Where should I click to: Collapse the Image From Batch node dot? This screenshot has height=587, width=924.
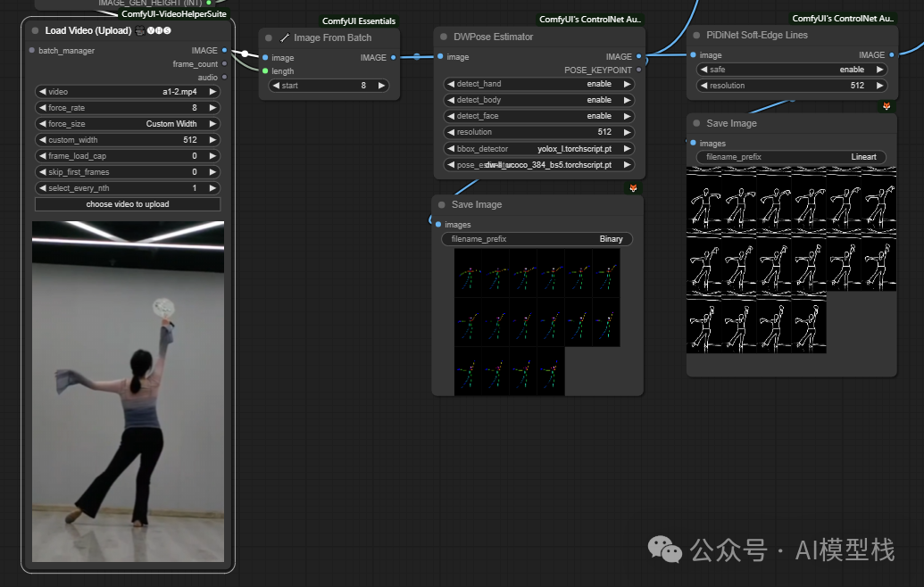[x=269, y=37]
